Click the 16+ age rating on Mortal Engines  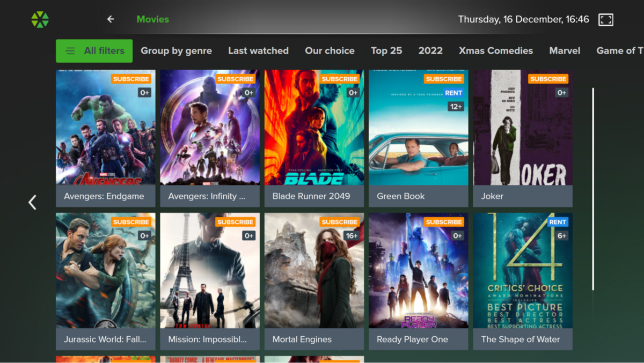point(352,236)
